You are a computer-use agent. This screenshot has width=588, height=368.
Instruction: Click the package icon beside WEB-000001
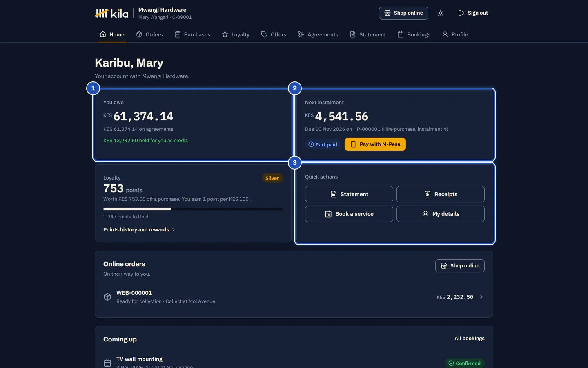[x=107, y=297]
